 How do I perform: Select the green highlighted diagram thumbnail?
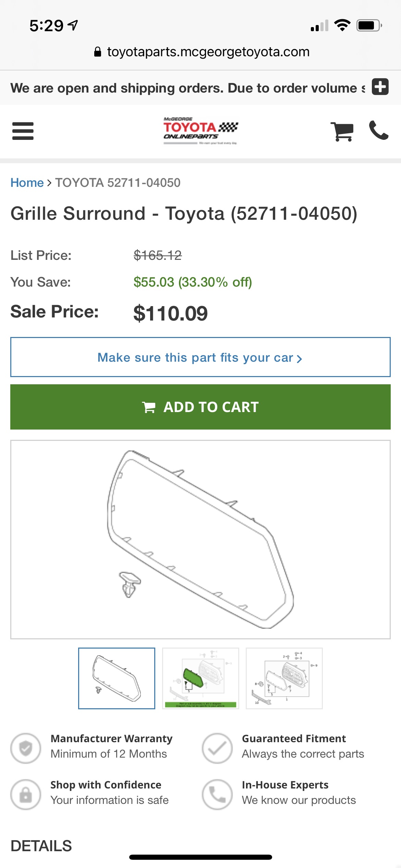click(x=200, y=678)
